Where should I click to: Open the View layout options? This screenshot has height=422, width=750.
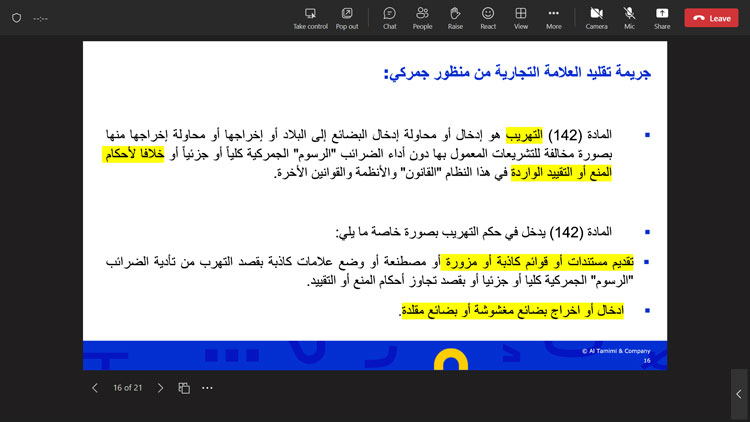coord(521,17)
